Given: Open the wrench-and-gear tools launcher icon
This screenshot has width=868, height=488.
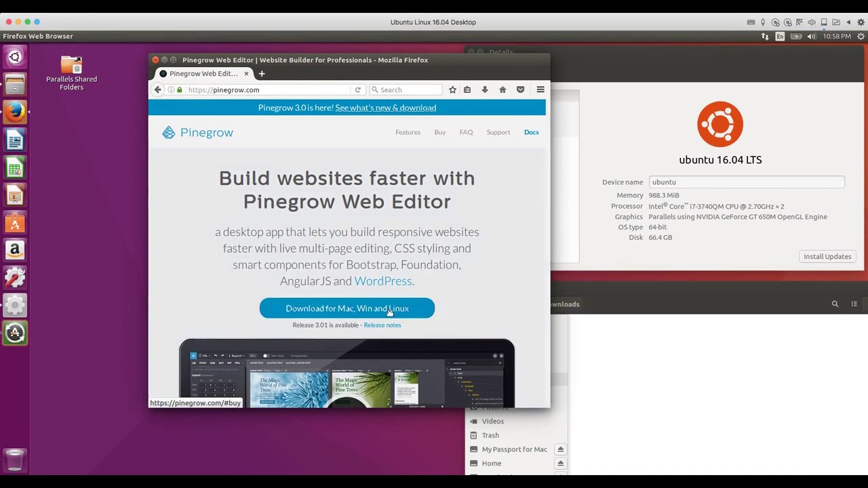Looking at the screenshot, I should tap(15, 278).
